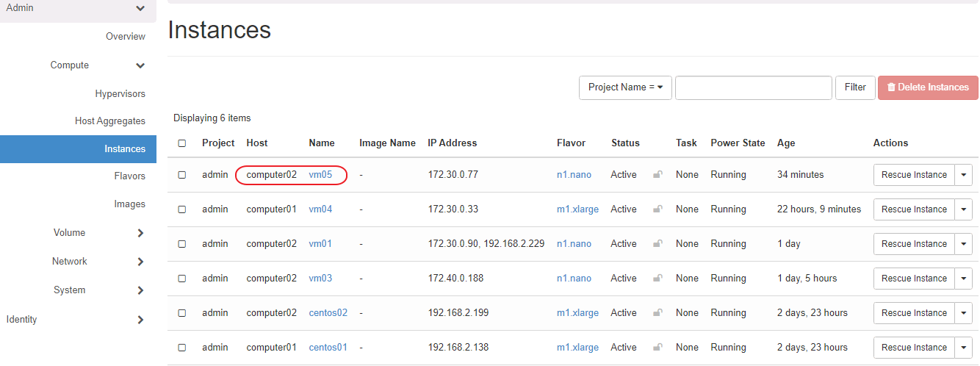Go to the Flavors page
The height and width of the screenshot is (366, 980).
[x=129, y=176]
